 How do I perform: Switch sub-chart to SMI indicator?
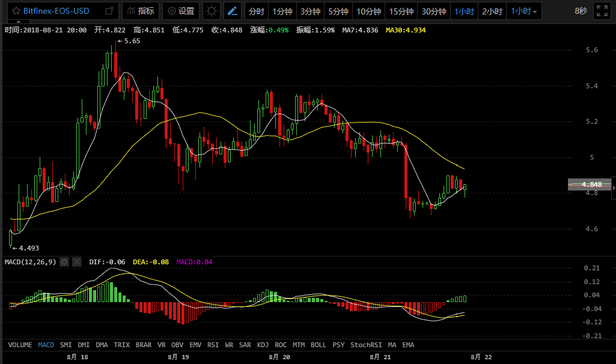[x=66, y=345]
